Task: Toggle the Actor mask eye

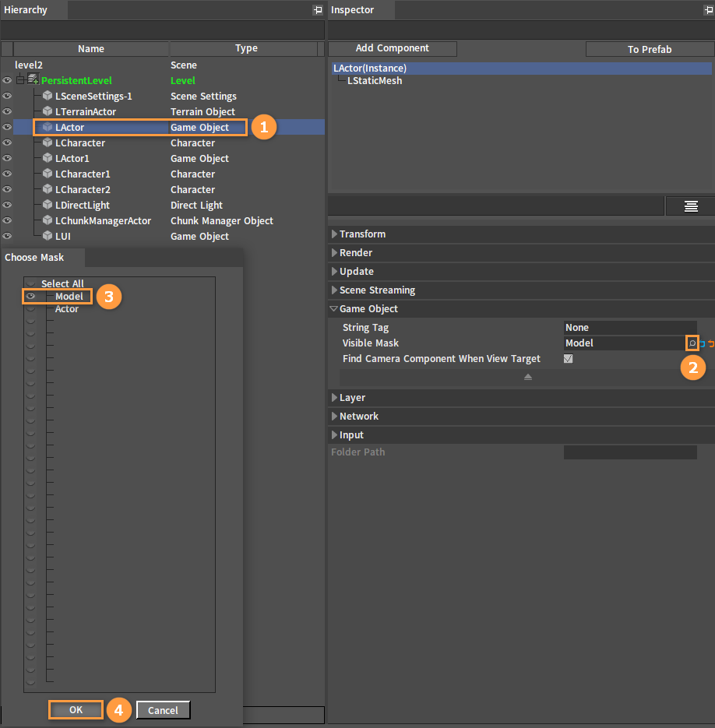Action: point(30,309)
